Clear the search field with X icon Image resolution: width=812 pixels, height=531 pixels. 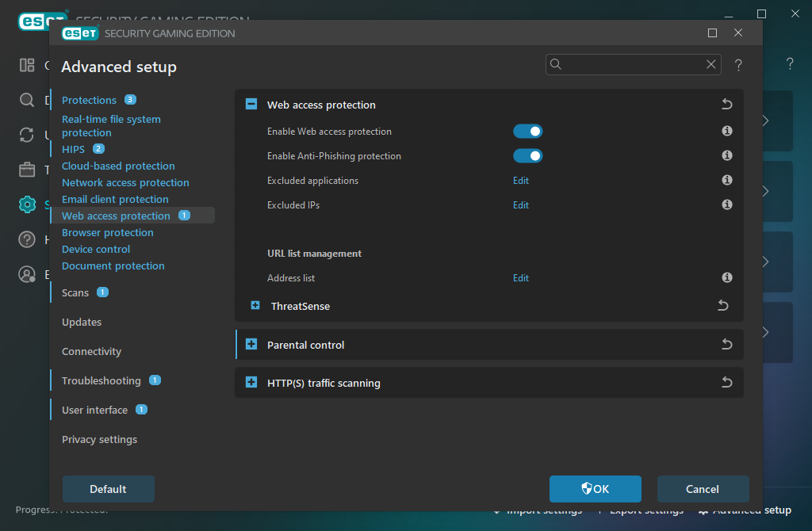711,64
